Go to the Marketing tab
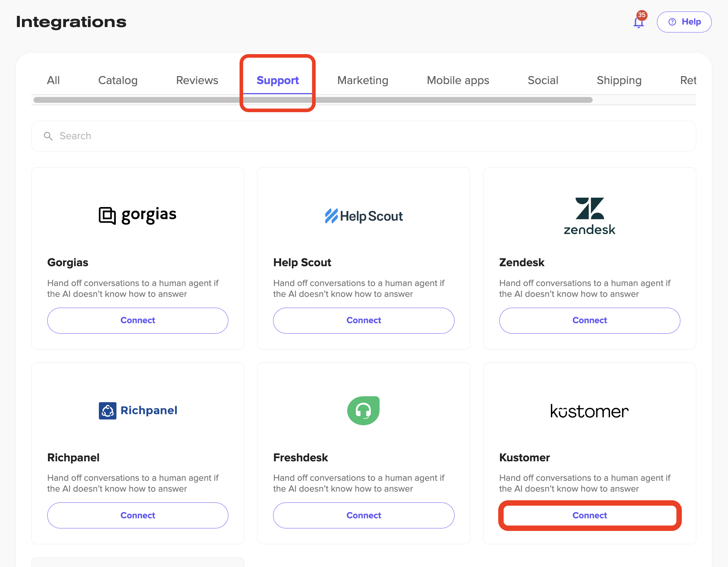This screenshot has width=728, height=567. [363, 80]
